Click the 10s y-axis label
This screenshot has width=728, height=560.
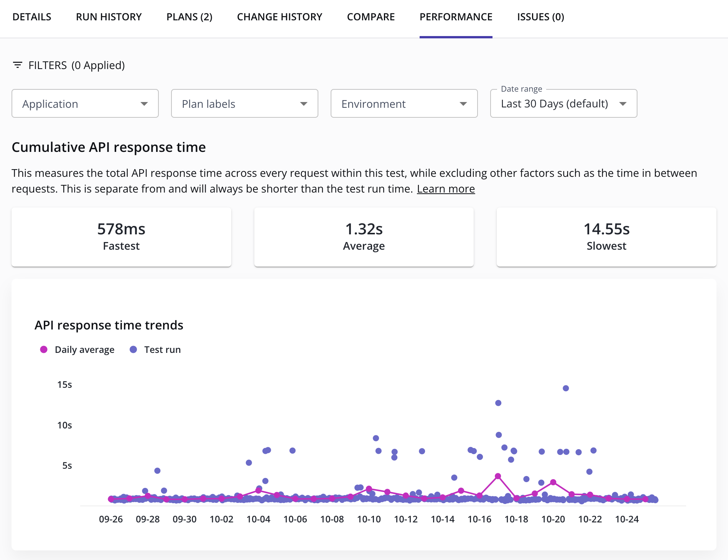[64, 425]
